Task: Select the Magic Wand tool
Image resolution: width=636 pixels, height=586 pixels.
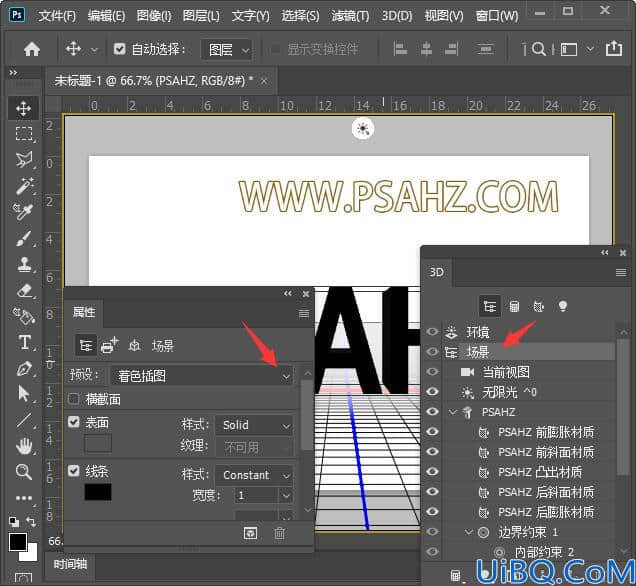Action: click(x=24, y=185)
